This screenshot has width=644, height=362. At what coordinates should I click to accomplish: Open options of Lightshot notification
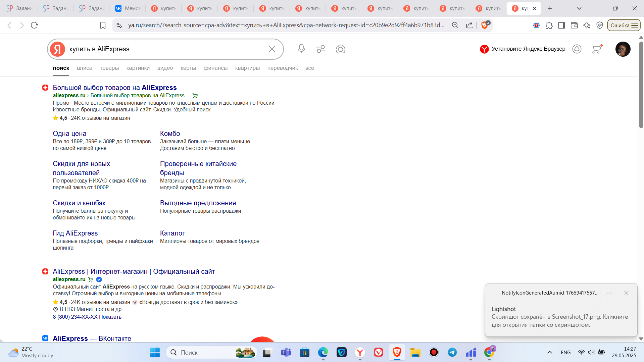(609, 293)
